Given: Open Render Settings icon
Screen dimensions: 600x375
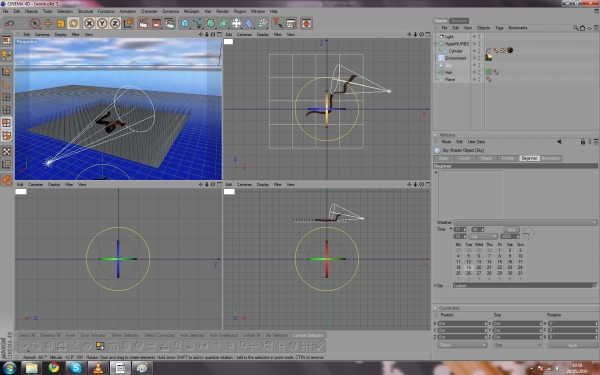Looking at the screenshot, I should pos(169,23).
